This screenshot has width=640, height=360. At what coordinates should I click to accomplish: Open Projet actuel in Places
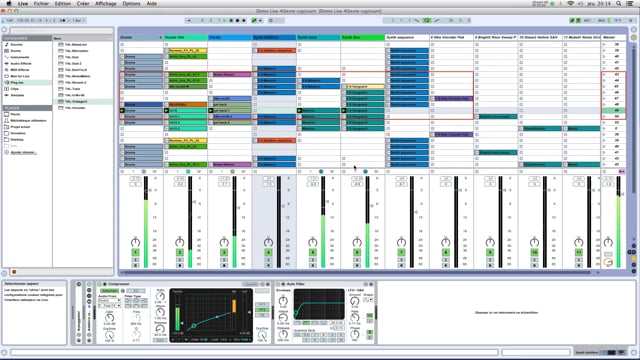pos(20,127)
